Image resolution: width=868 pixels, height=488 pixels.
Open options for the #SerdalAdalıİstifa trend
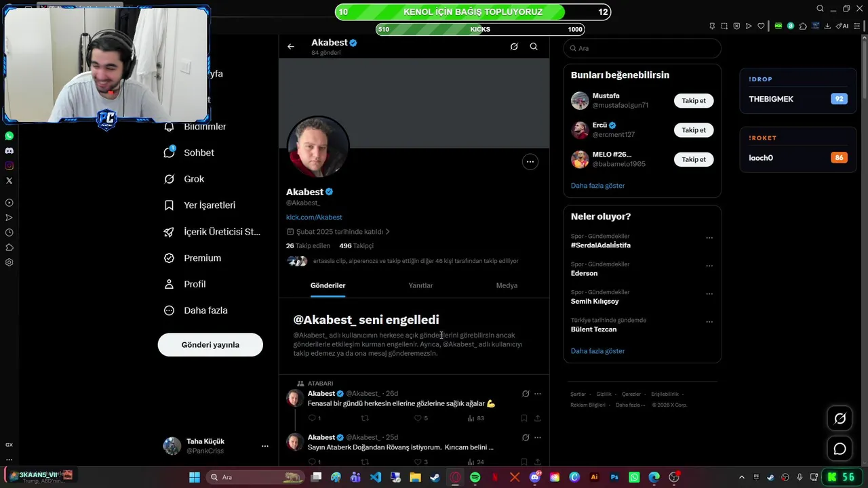[709, 238]
